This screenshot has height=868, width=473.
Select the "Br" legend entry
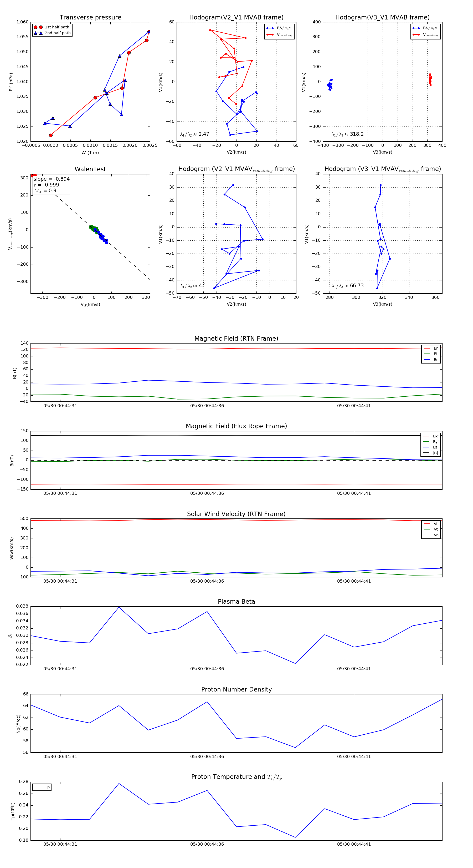(431, 349)
